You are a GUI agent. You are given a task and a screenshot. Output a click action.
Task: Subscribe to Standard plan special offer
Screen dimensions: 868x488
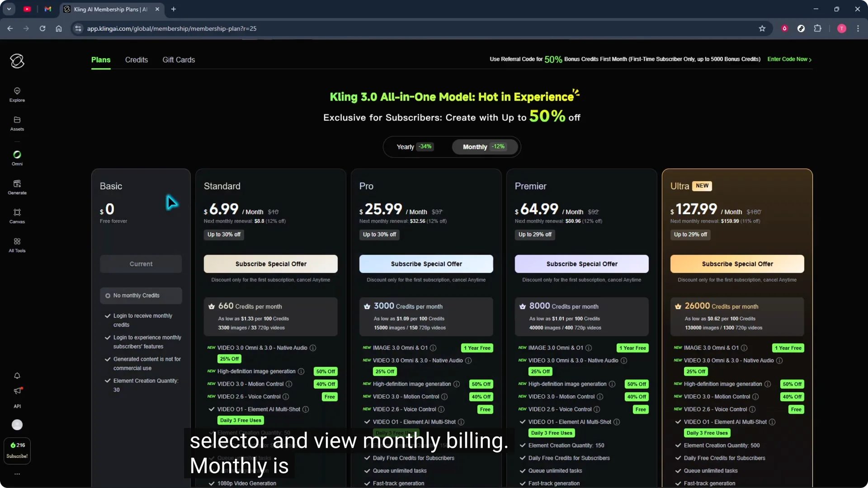point(271,264)
